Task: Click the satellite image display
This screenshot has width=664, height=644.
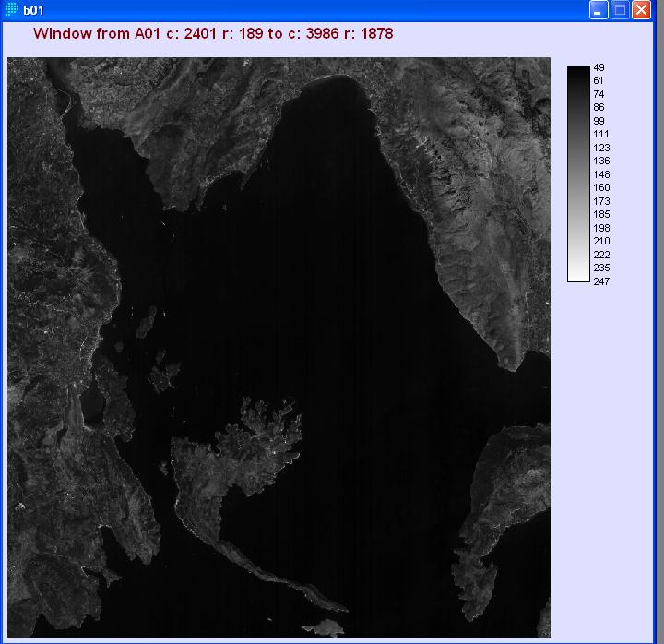Action: (x=279, y=347)
